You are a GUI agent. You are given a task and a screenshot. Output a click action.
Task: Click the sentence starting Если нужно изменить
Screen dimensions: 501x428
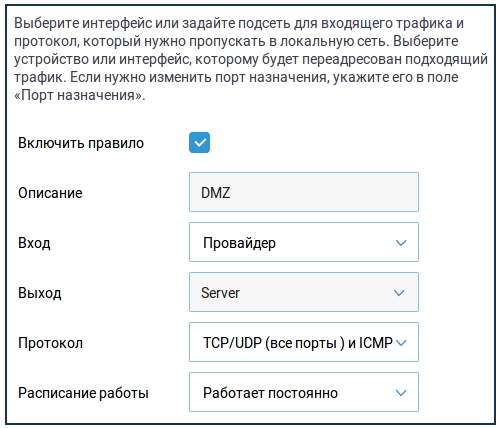pos(236,86)
